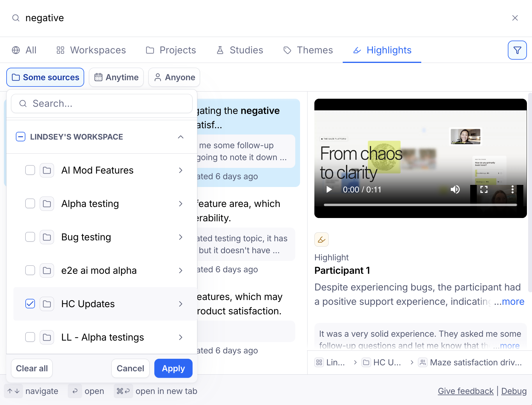Mute the video volume
The image size is (532, 405).
tap(455, 190)
